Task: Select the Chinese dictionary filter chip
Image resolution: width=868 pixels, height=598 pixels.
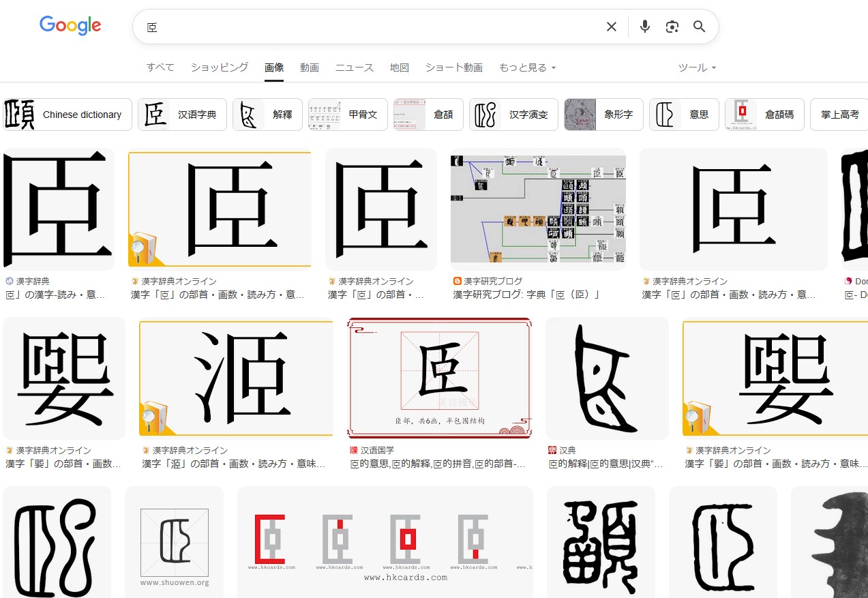Action: (68, 115)
